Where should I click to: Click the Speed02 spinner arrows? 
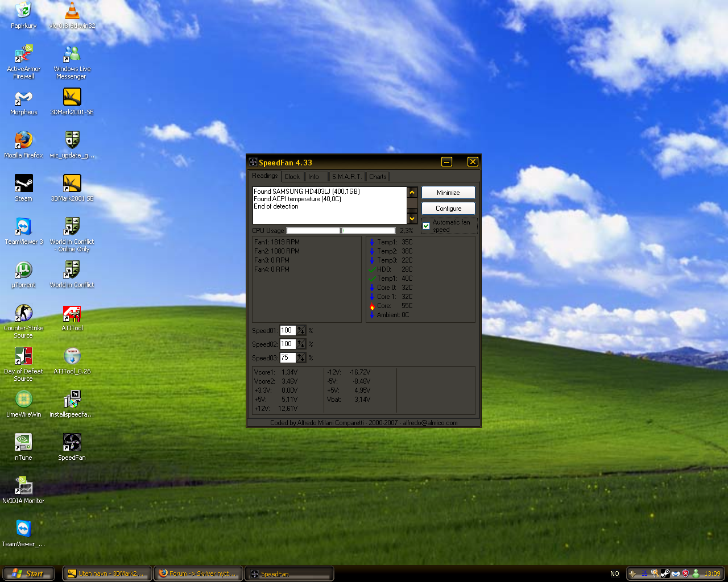tap(301, 344)
